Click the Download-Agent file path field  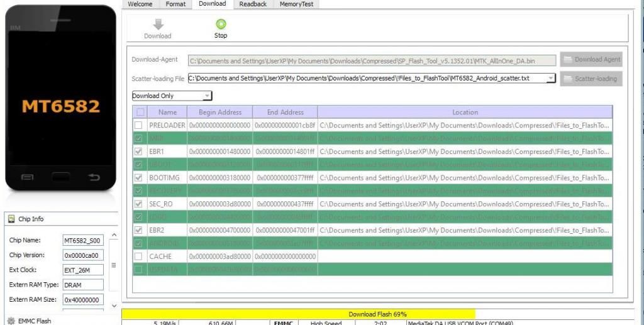pos(372,61)
